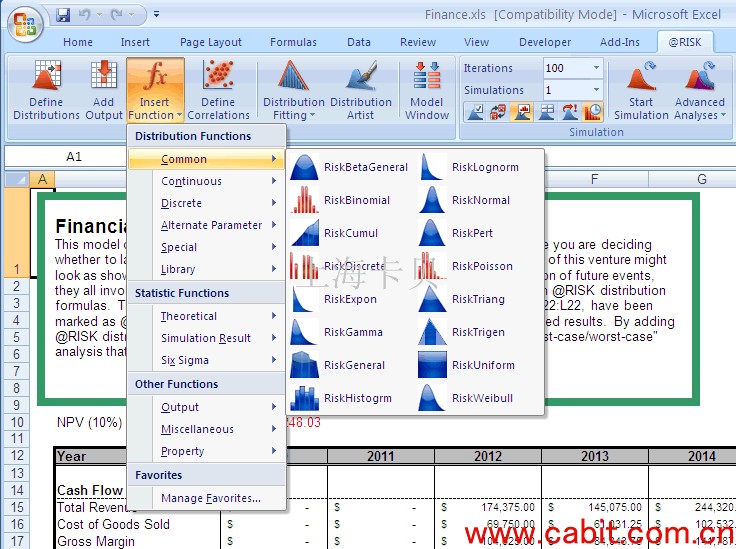
Task: Open the Insert Function dropdown button
Action: (155, 90)
